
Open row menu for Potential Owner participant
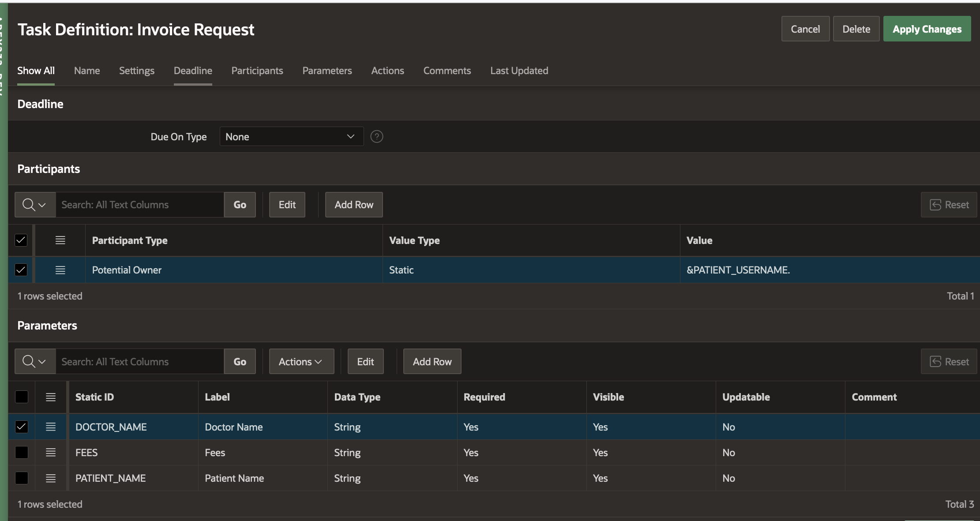[x=60, y=270]
